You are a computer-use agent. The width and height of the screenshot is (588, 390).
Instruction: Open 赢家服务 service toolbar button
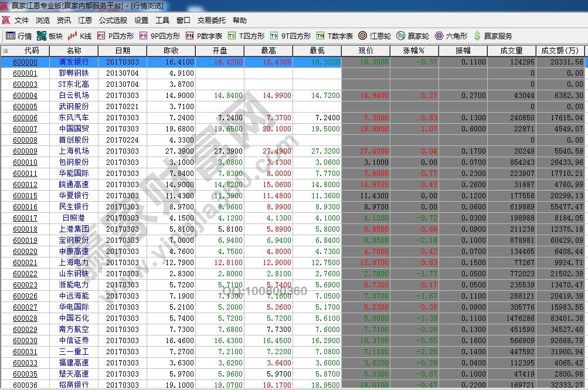click(x=492, y=36)
